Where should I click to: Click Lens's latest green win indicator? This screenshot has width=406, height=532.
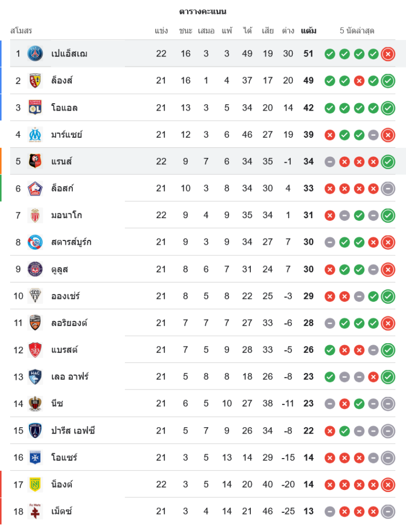[x=388, y=81]
